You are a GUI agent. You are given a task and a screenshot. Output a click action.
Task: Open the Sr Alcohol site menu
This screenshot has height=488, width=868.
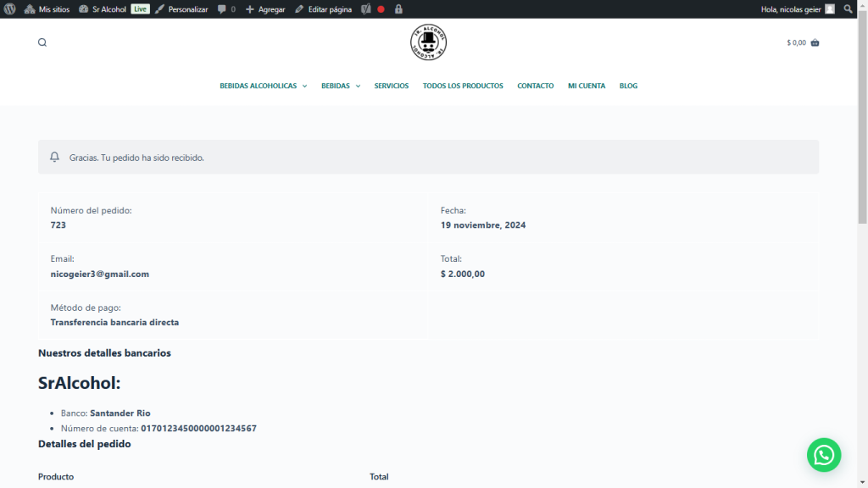coord(103,8)
